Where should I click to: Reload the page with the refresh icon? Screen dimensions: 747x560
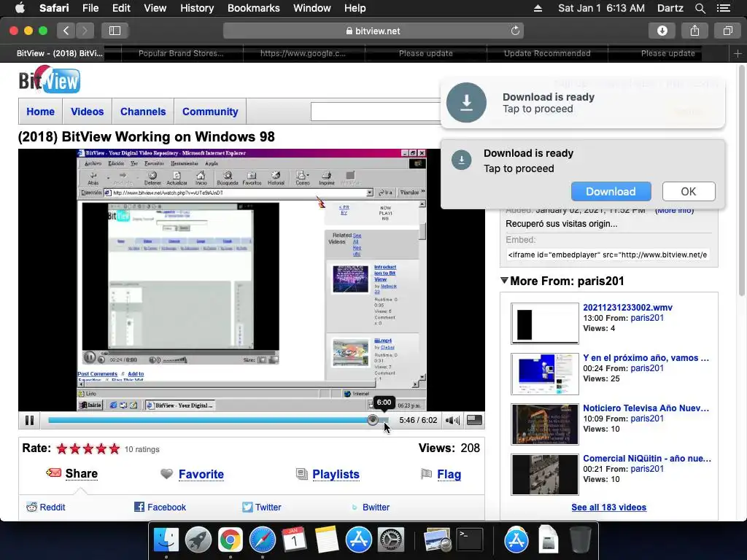coord(515,31)
